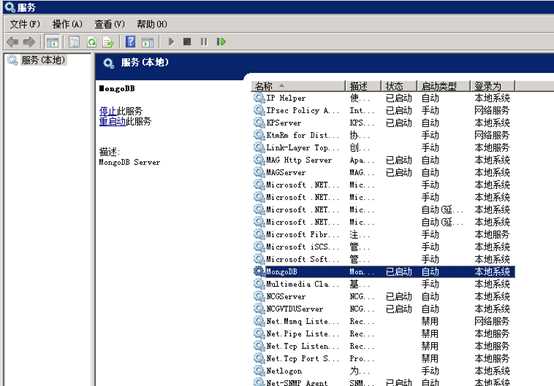The width and height of the screenshot is (554, 386).
Task: Click the 停止 link to stop MongoDB
Action: point(108,111)
